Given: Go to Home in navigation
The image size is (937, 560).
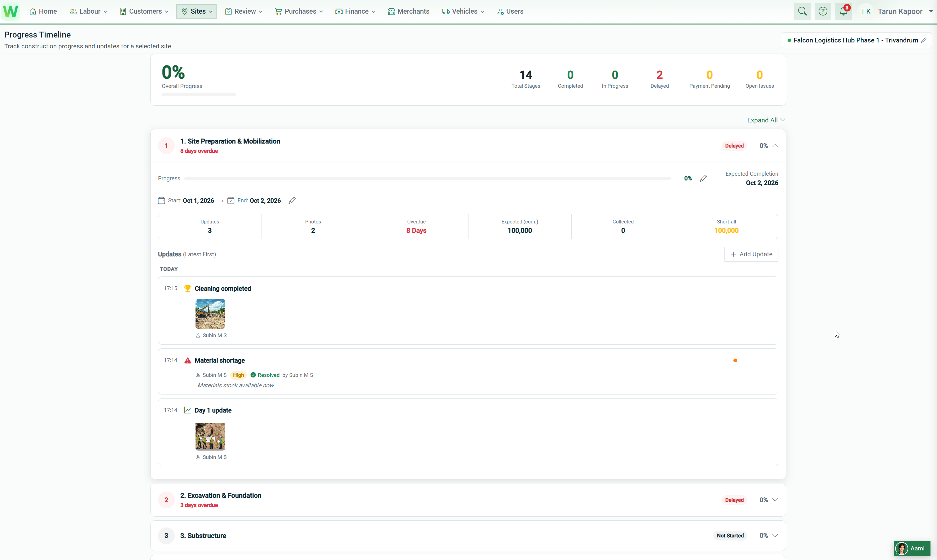Looking at the screenshot, I should pyautogui.click(x=43, y=11).
